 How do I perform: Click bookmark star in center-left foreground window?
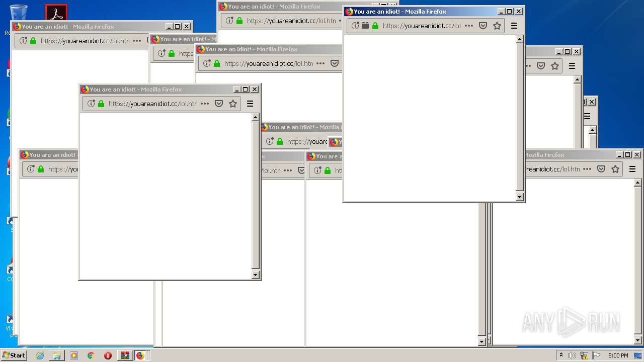[233, 104]
